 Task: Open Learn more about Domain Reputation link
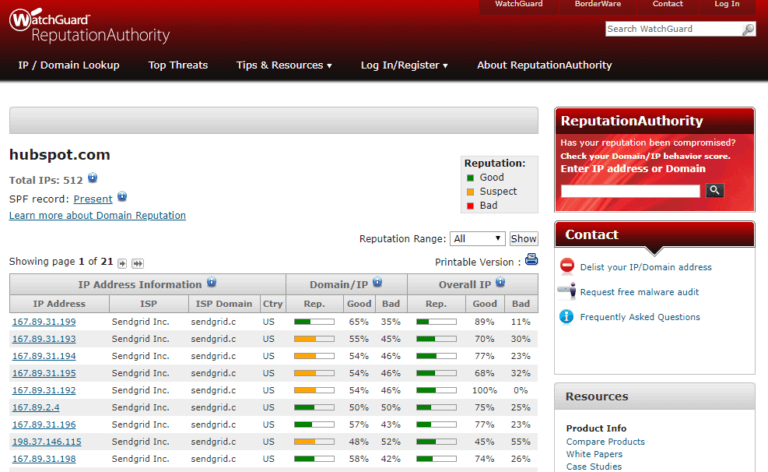97,215
